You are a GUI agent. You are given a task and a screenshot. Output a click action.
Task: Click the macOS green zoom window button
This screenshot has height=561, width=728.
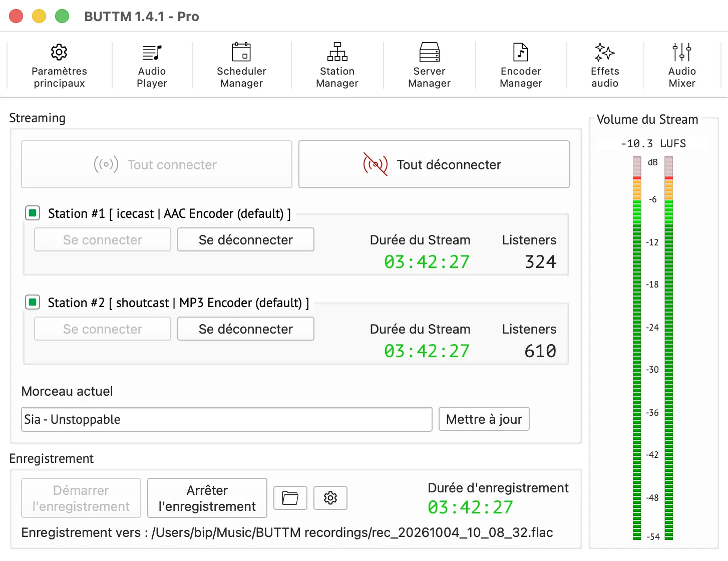point(62,16)
